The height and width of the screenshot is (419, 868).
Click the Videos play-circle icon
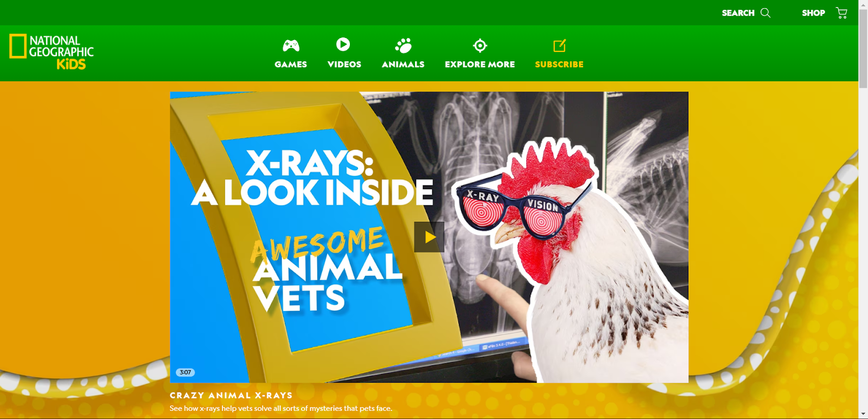[343, 44]
